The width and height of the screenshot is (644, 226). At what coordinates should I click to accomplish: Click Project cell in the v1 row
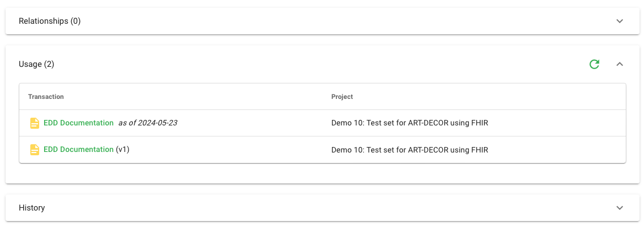pos(409,149)
